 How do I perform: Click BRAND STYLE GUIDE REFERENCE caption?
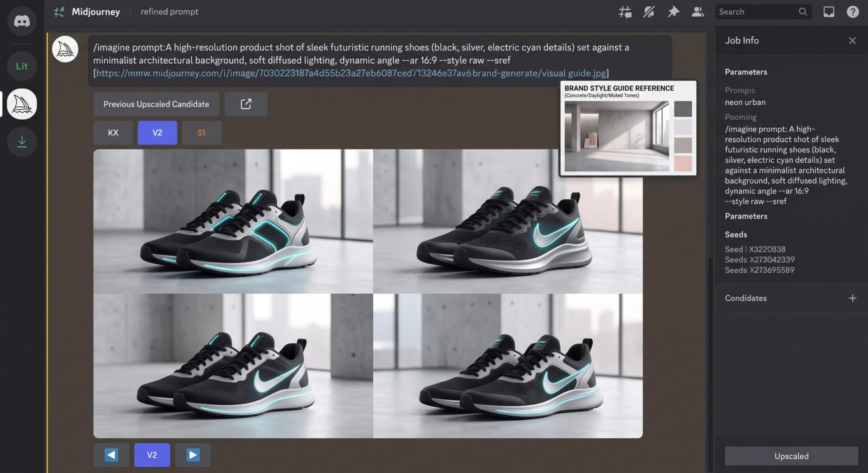click(x=619, y=88)
